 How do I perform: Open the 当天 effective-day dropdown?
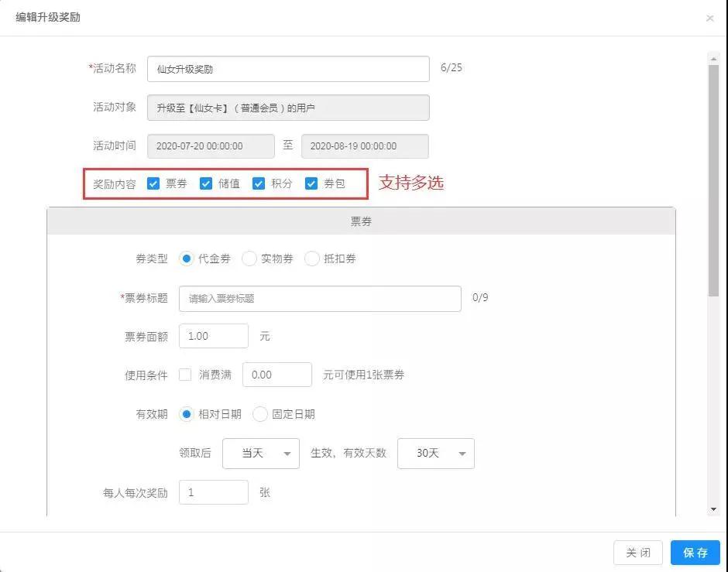click(x=260, y=454)
